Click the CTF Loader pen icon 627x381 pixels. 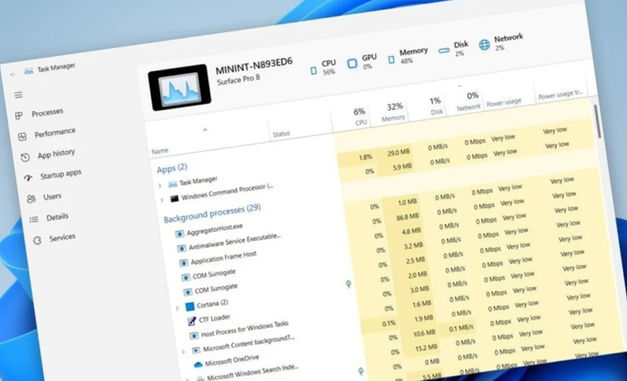[192, 321]
